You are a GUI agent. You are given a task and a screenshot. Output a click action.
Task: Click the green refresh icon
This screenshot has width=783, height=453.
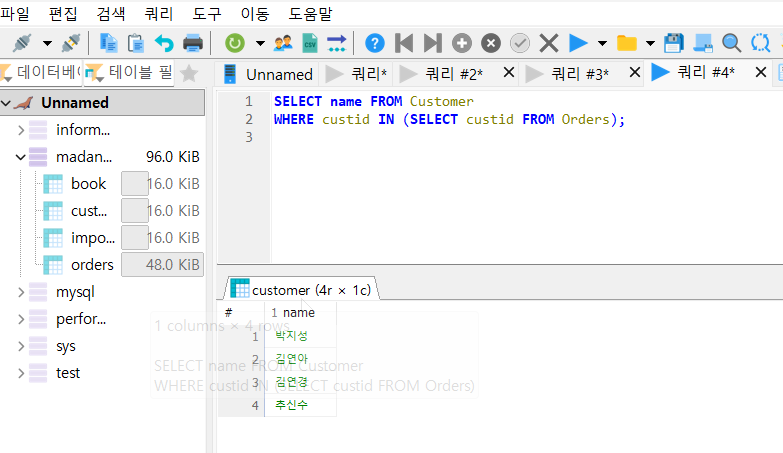235,43
